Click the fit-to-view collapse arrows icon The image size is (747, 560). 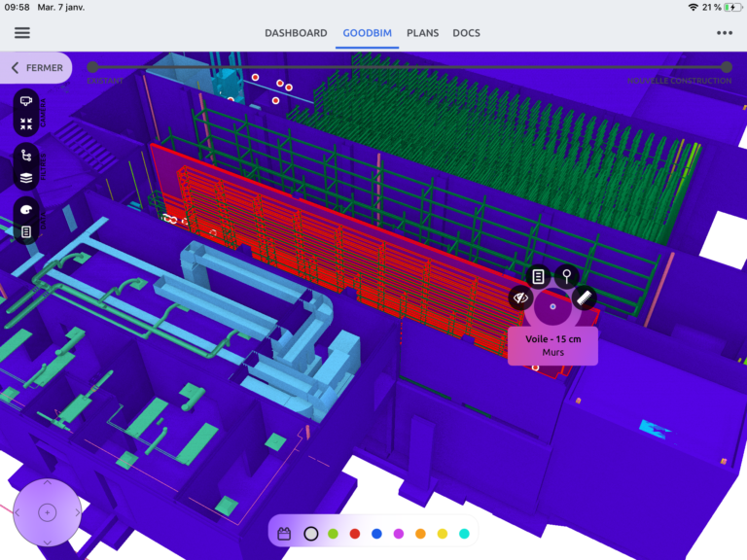[x=26, y=124]
